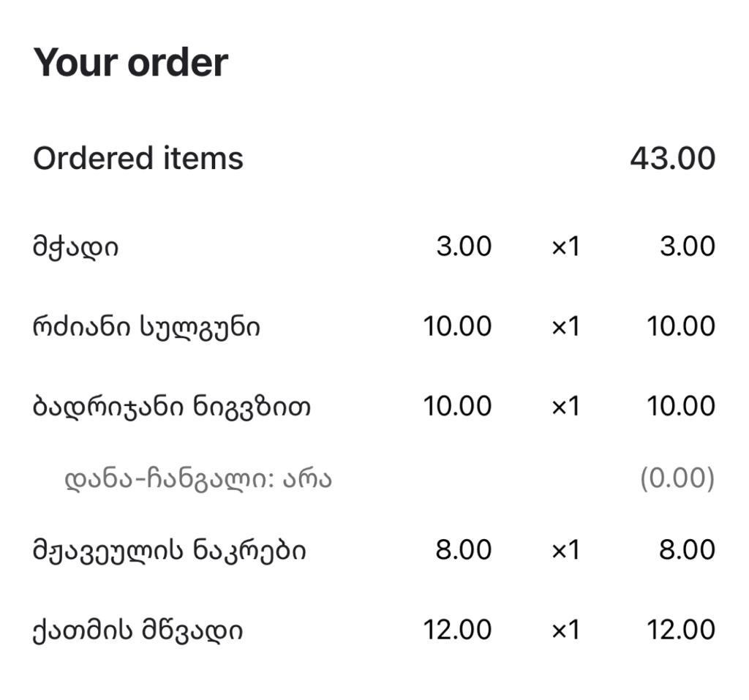
Task: Click the მჭადი unit price 3.00
Action: point(464,246)
